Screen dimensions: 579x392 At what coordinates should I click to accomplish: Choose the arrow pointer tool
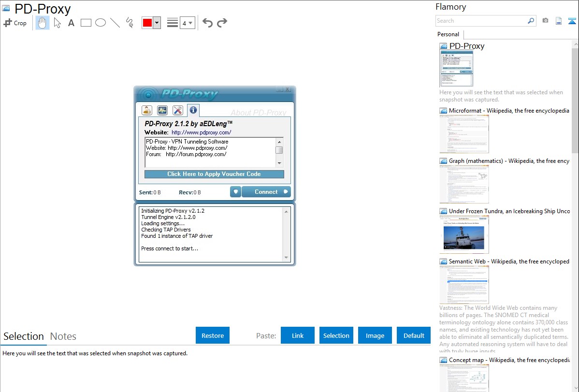coord(57,23)
